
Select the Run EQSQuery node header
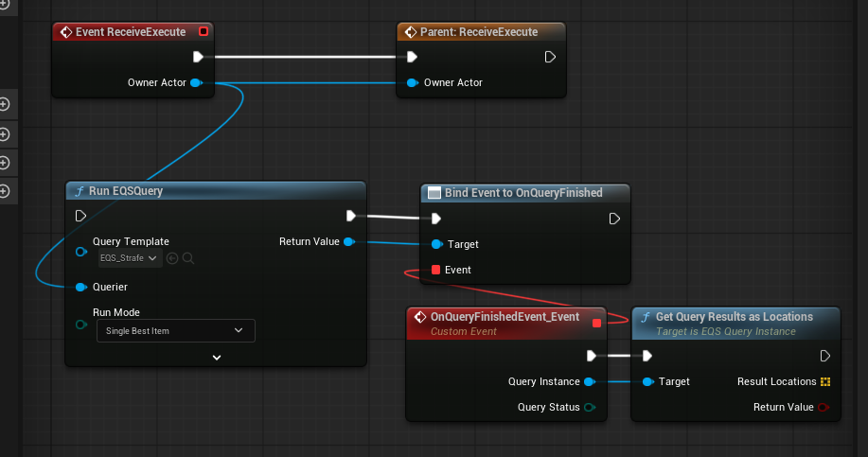(x=216, y=191)
